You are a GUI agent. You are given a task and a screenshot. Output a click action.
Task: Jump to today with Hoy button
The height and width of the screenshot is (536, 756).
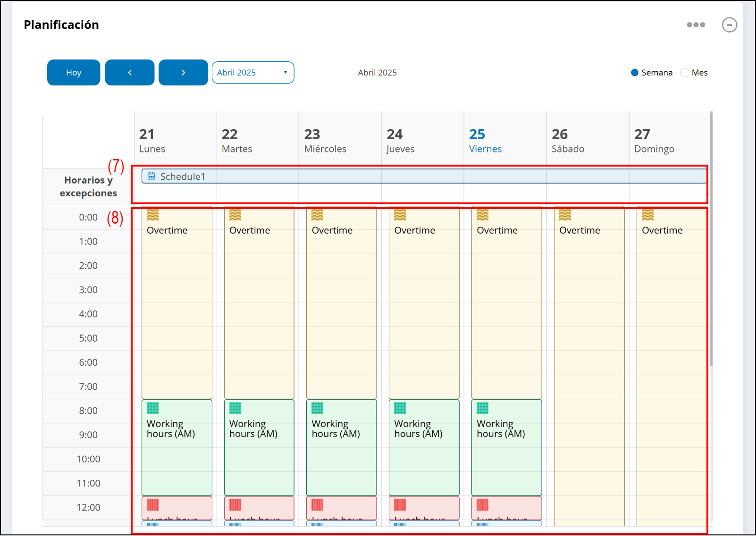(x=74, y=73)
